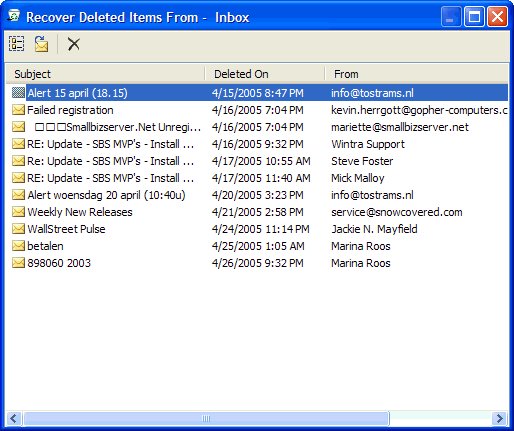Select the Wintra Support message row
Screen dimensions: 514x431
tap(257, 144)
